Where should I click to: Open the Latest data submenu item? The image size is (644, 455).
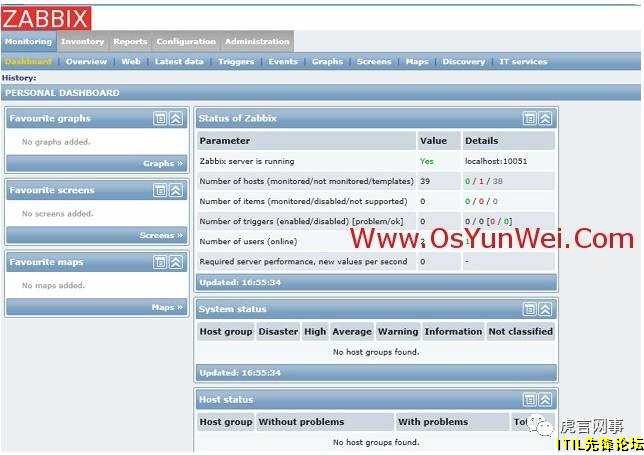[179, 62]
